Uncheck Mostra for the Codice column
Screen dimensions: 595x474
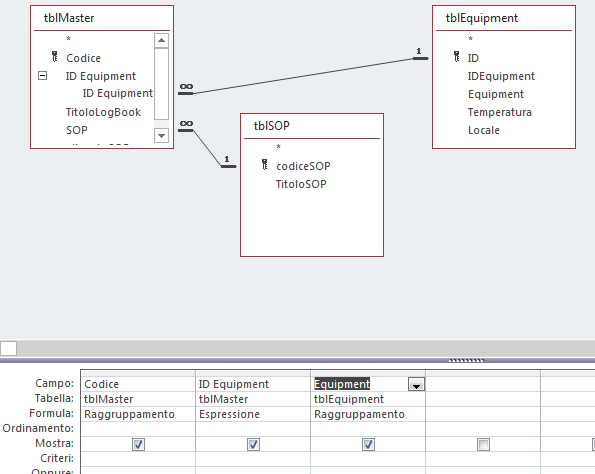click(138, 444)
